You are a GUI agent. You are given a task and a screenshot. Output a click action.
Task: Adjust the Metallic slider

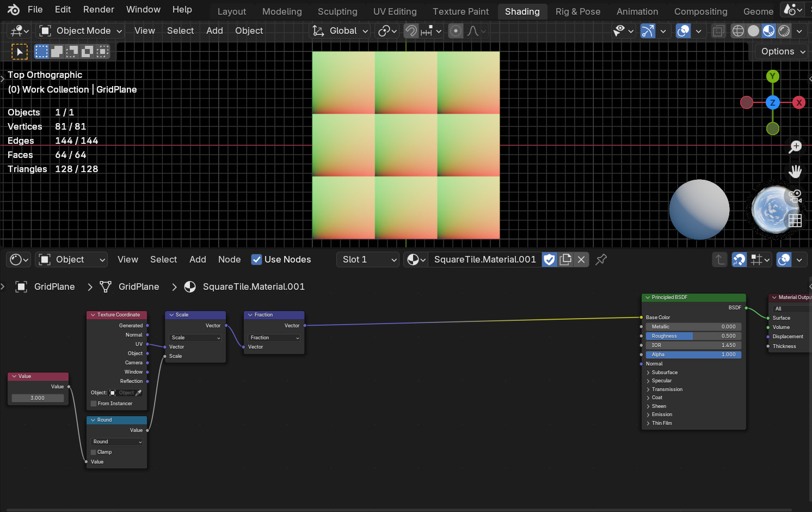(693, 327)
